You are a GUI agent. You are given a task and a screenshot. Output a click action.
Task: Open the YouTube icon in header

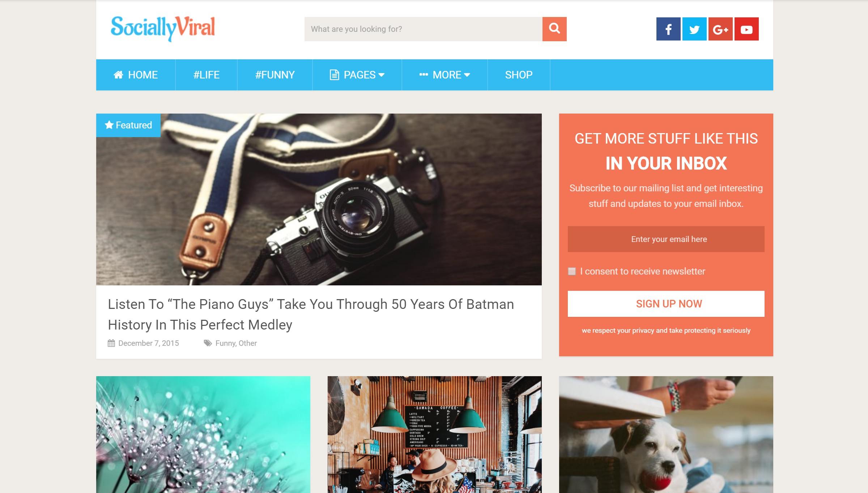click(746, 29)
